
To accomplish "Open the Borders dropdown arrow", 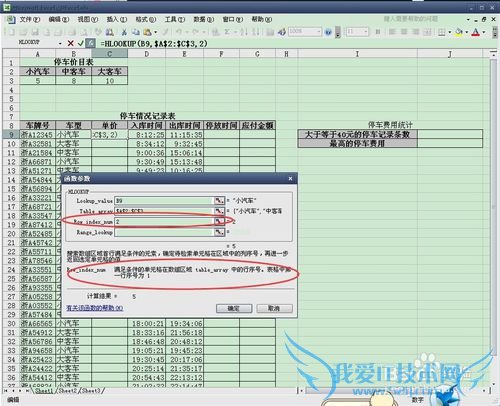I will click(x=450, y=32).
